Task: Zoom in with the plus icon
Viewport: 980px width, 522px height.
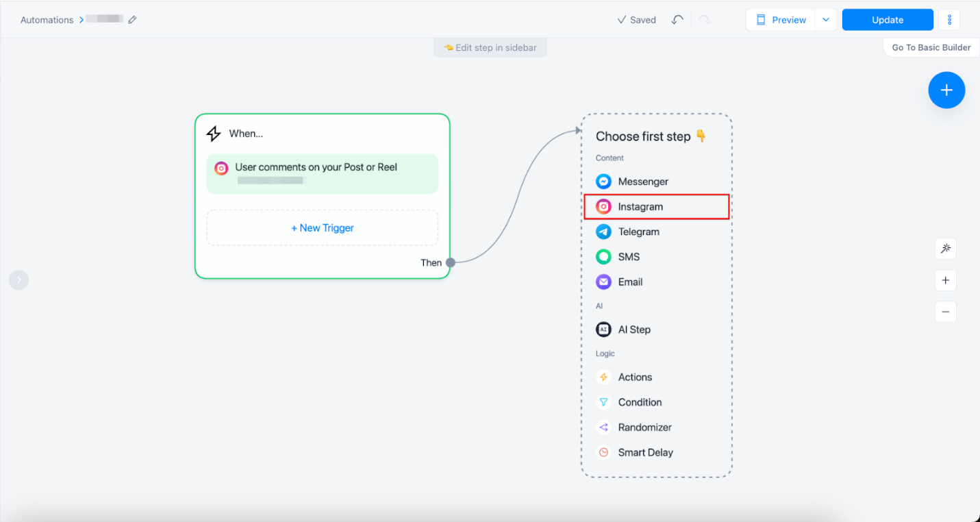Action: point(945,280)
